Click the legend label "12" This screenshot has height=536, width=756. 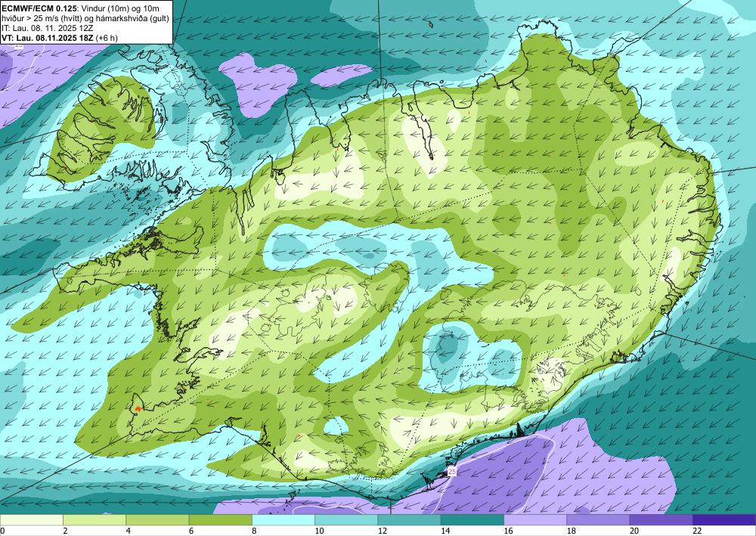383,531
